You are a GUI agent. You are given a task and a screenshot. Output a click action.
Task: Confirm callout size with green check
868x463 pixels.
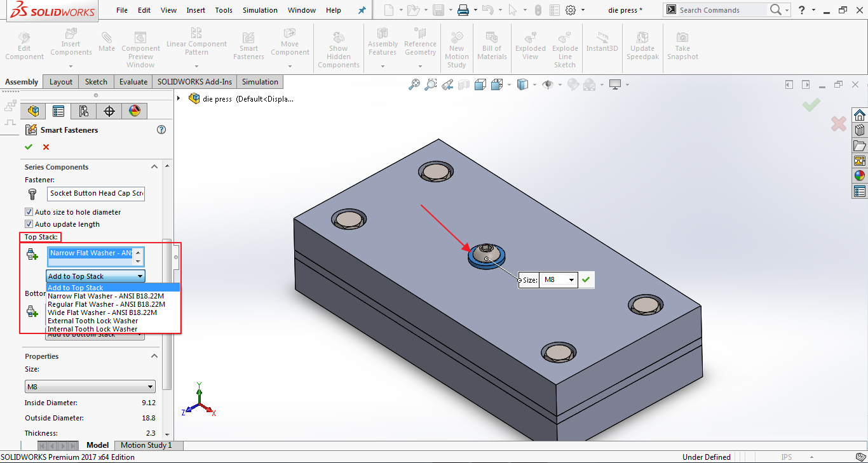586,279
